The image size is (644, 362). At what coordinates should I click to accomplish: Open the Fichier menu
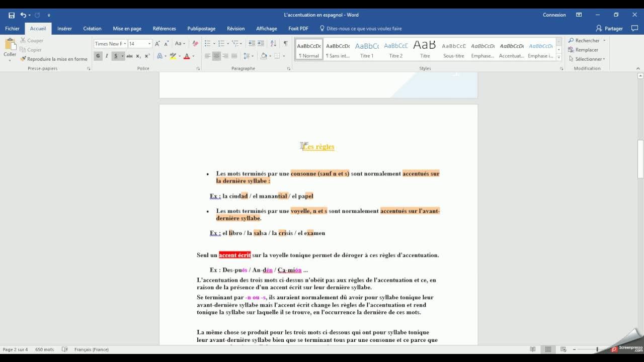pyautogui.click(x=12, y=29)
